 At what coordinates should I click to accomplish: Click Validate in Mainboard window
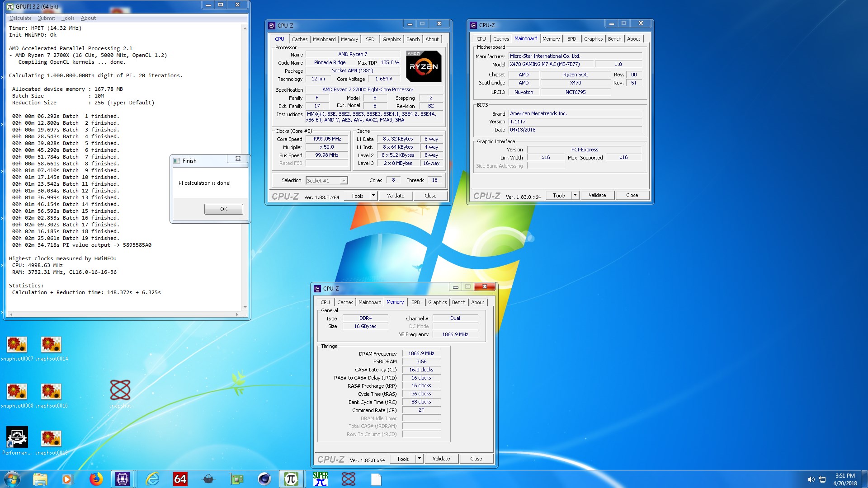(597, 195)
